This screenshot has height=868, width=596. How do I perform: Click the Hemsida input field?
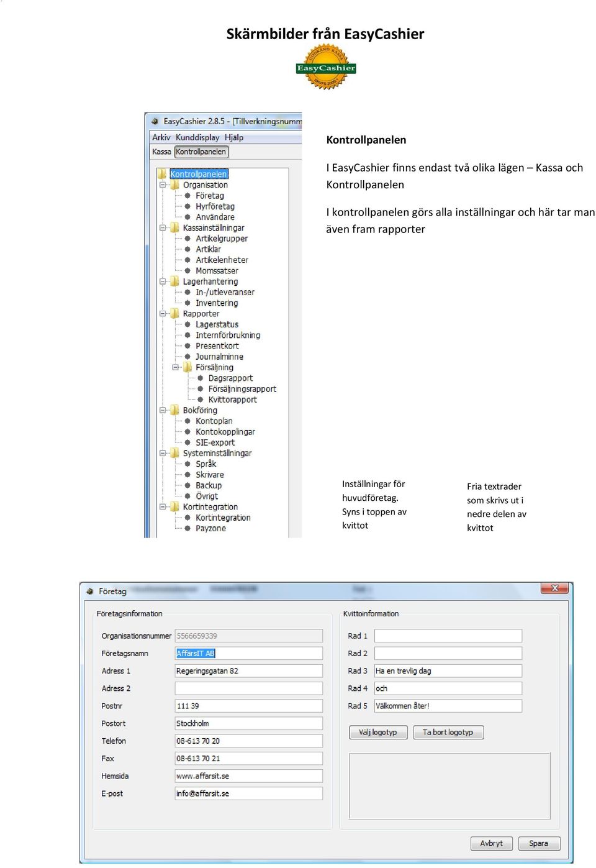tap(249, 776)
